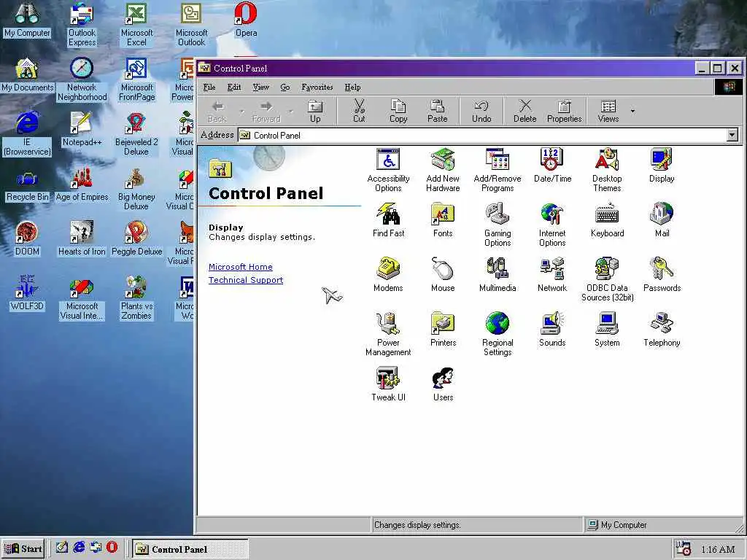Follow the Technical Support link
The image size is (747, 560).
[x=246, y=280]
